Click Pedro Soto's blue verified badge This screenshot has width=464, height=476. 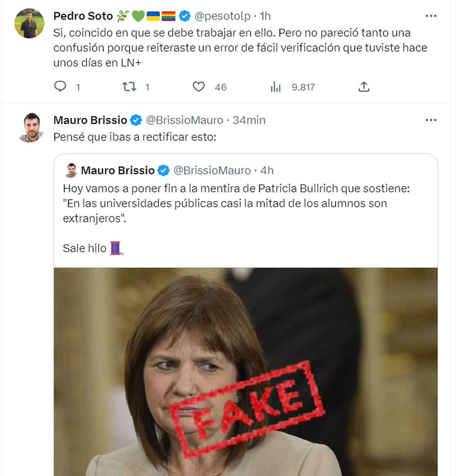(185, 16)
